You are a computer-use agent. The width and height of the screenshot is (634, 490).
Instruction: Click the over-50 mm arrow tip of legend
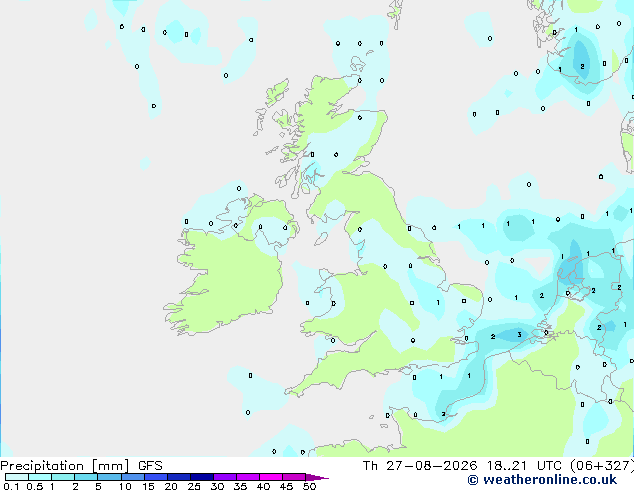(x=317, y=477)
